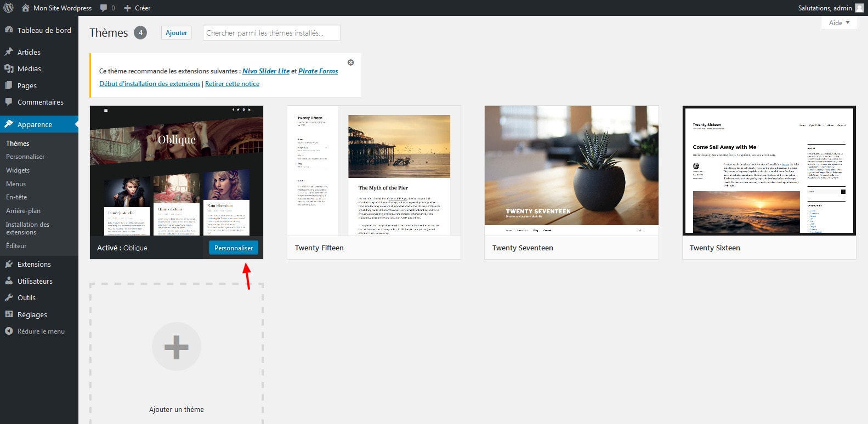Open Salutations, admin account menu
Viewport: 868px width, 424px height.
(831, 8)
